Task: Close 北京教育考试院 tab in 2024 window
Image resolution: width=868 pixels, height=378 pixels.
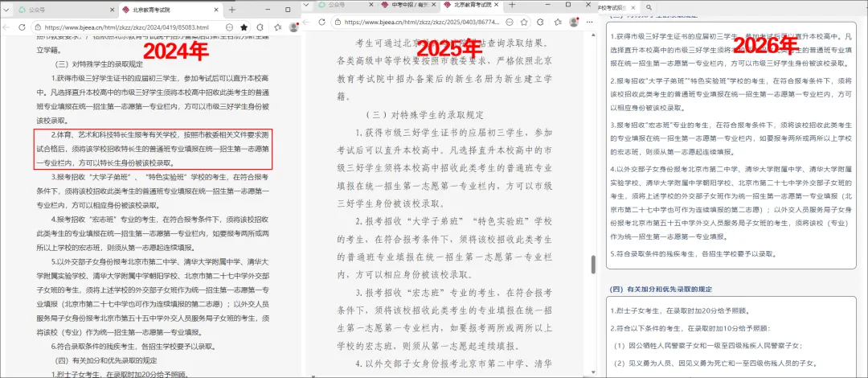Action: 215,10
